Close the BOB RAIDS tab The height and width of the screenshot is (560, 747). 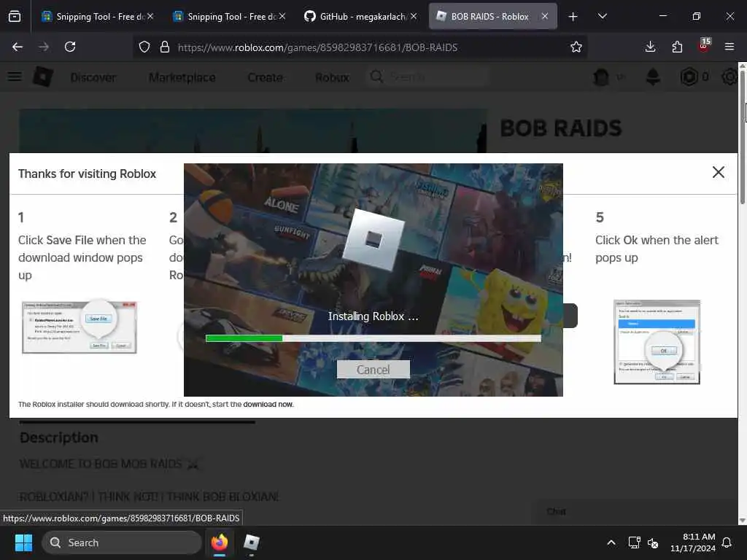point(544,16)
